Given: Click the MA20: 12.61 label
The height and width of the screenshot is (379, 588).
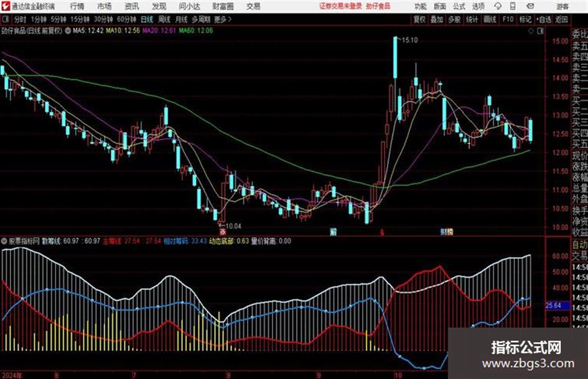Looking at the screenshot, I should point(159,30).
